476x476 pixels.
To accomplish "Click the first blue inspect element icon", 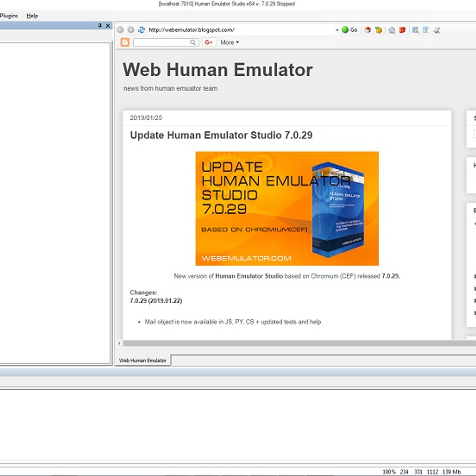I will [416, 30].
